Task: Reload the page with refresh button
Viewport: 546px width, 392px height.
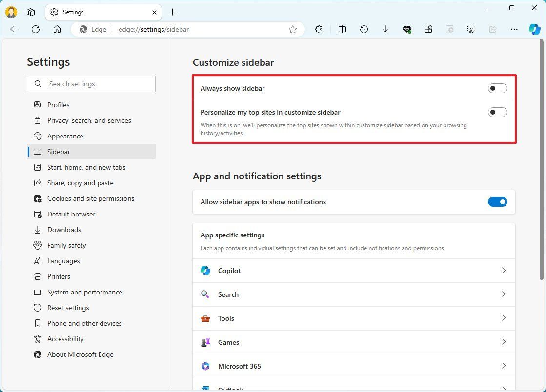Action: (x=35, y=29)
